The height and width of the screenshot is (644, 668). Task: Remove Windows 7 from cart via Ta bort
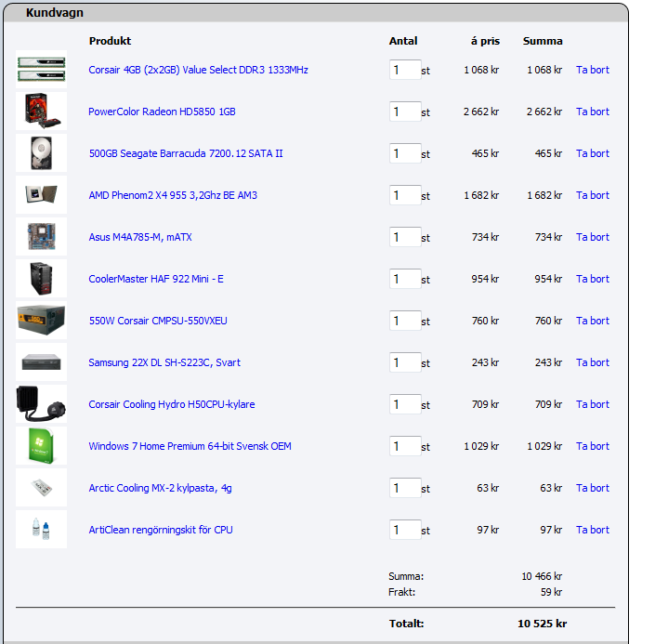click(592, 446)
